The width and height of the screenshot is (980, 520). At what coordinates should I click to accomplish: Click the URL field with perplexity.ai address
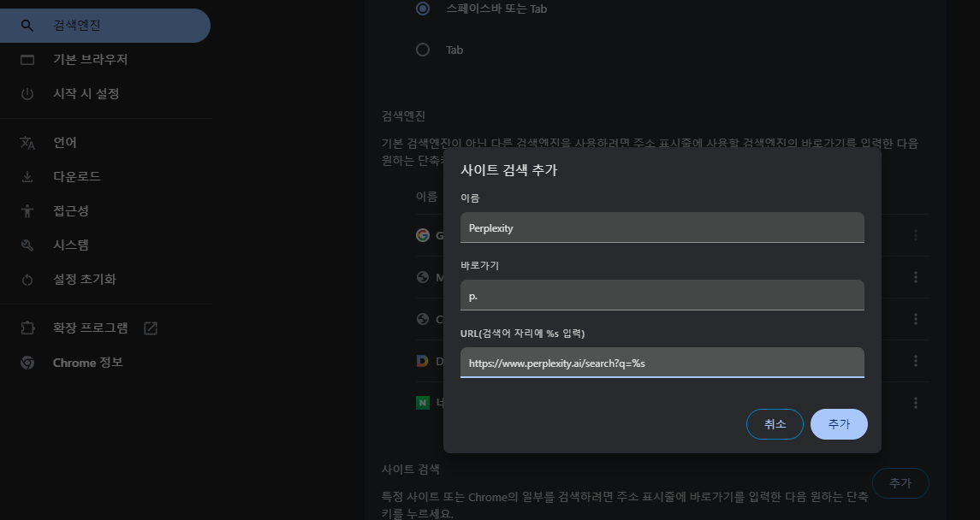coord(662,363)
